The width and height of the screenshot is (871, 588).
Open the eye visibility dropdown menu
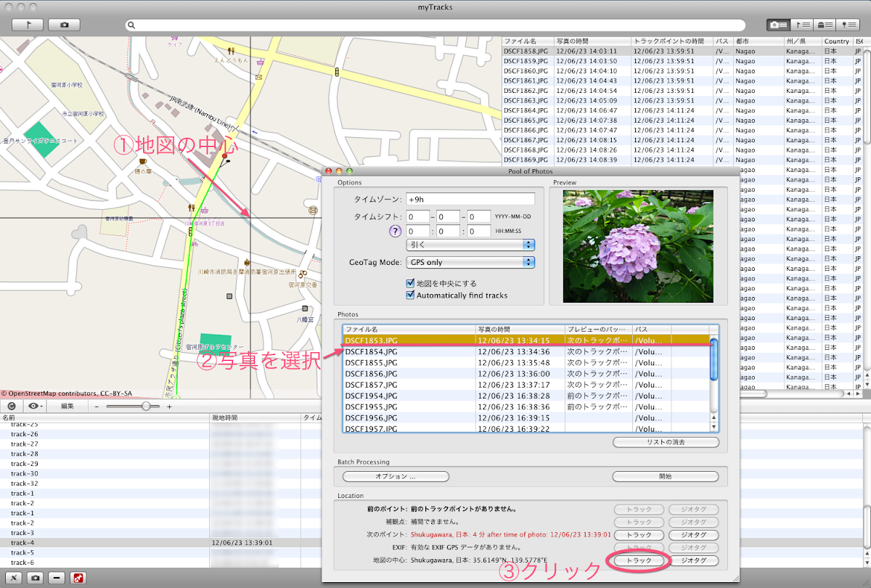(x=34, y=407)
